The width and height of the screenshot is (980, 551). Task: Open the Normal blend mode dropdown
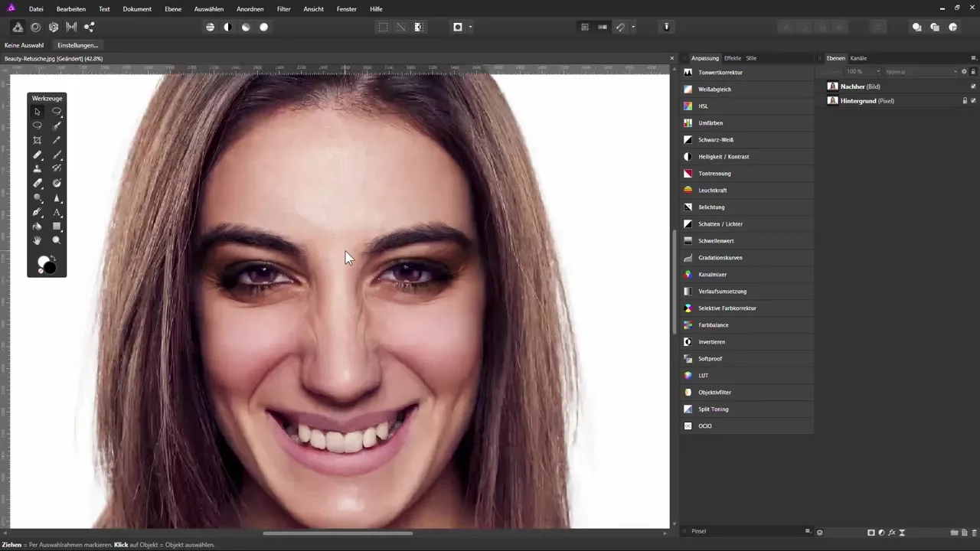[x=920, y=72]
